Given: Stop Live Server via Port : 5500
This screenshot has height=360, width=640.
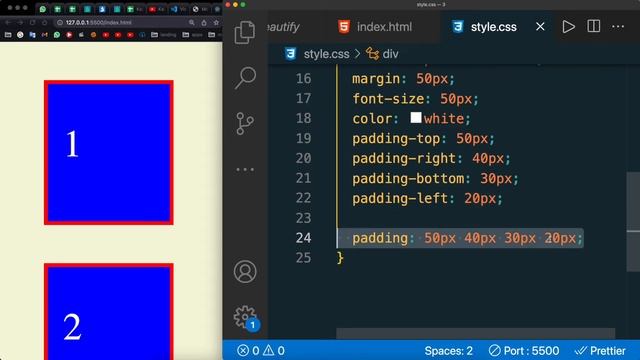Looking at the screenshot, I should (x=524, y=351).
